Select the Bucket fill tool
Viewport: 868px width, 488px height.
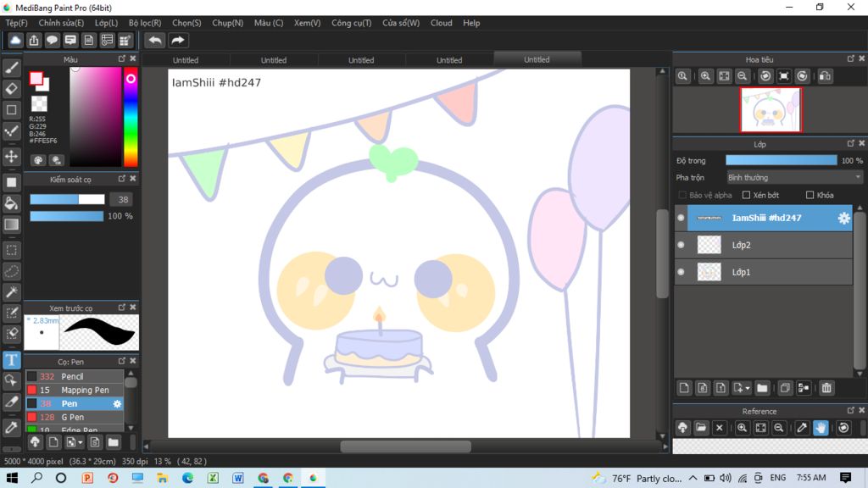click(12, 203)
